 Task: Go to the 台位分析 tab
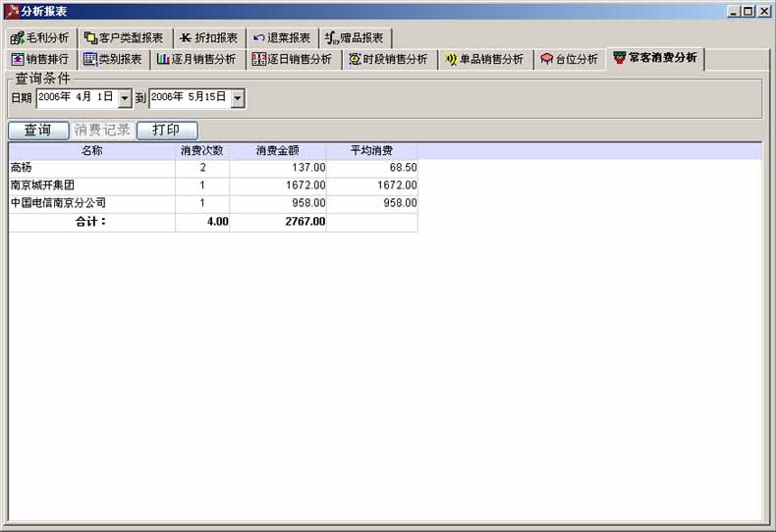(x=569, y=59)
